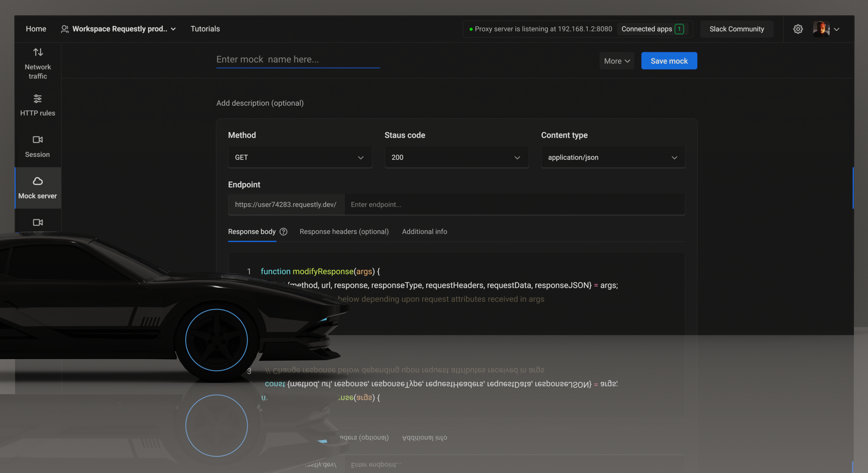Open Tutorials from the top bar
The width and height of the screenshot is (868, 473).
tap(205, 29)
